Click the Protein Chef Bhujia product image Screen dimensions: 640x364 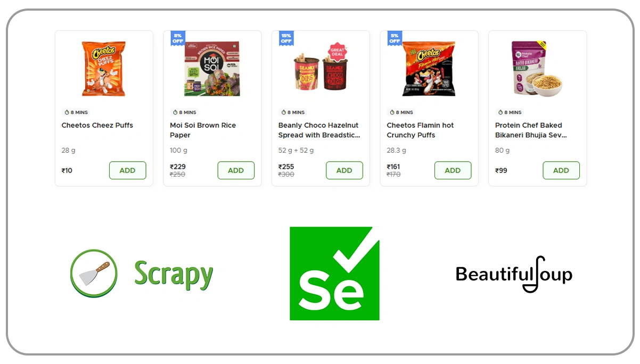[537, 68]
